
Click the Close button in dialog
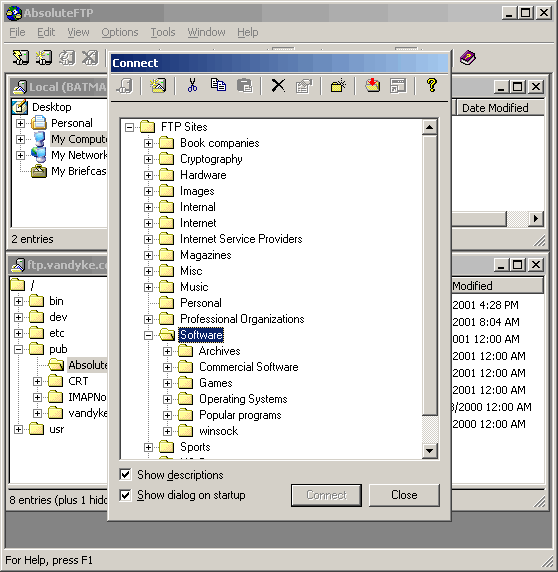[x=404, y=495]
